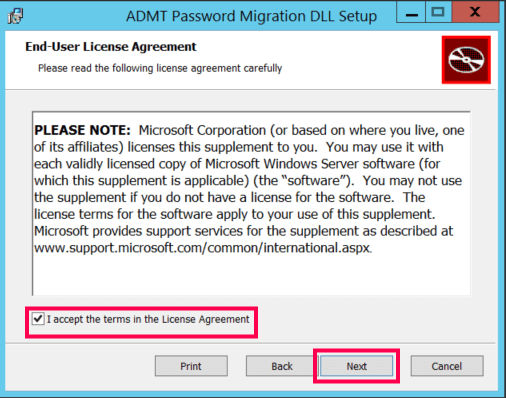Click the installer icon in title bar

15,16
